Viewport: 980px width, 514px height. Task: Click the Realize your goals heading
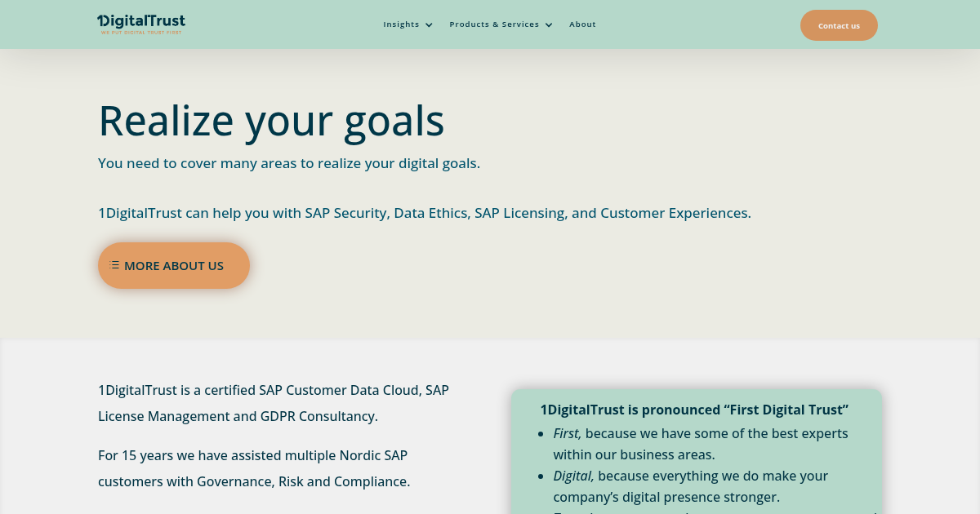(x=271, y=120)
